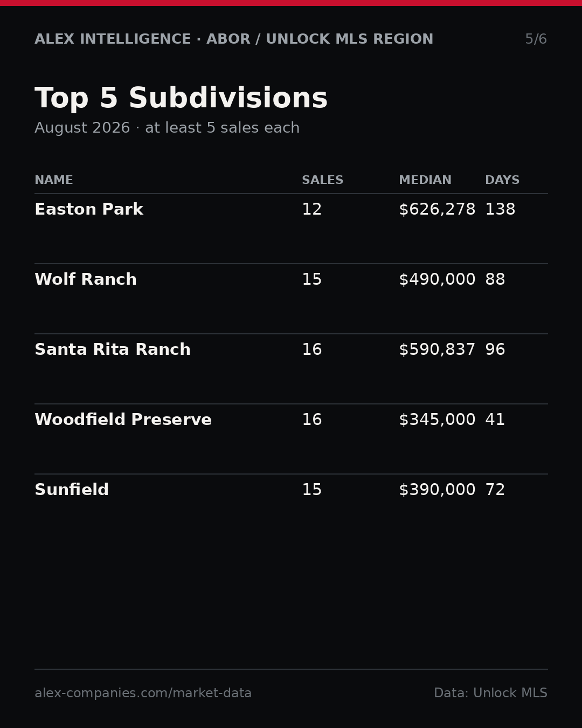
Task: Click Santa Rita Ranch subdivision name
Action: tap(113, 350)
